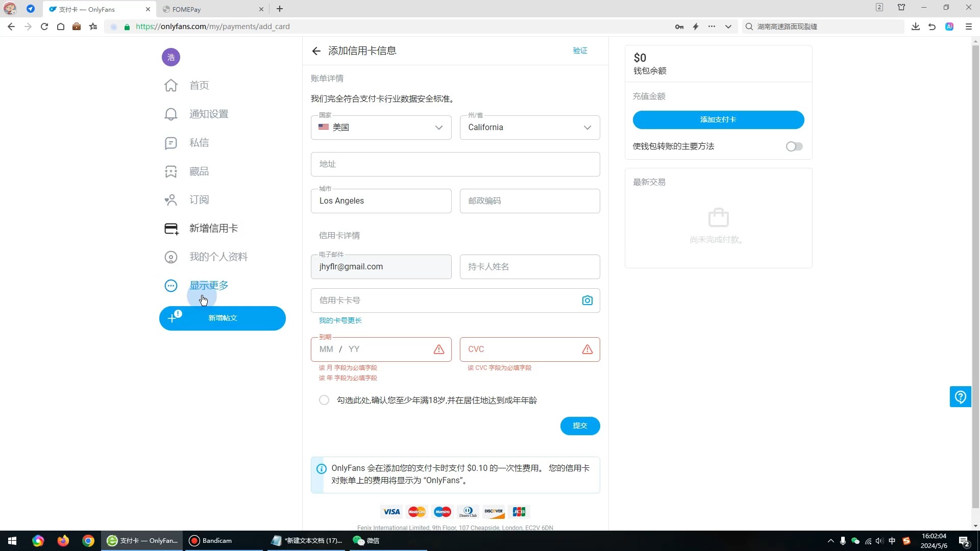Go to the 首页 menu item
The height and width of the screenshot is (551, 980).
tap(200, 86)
